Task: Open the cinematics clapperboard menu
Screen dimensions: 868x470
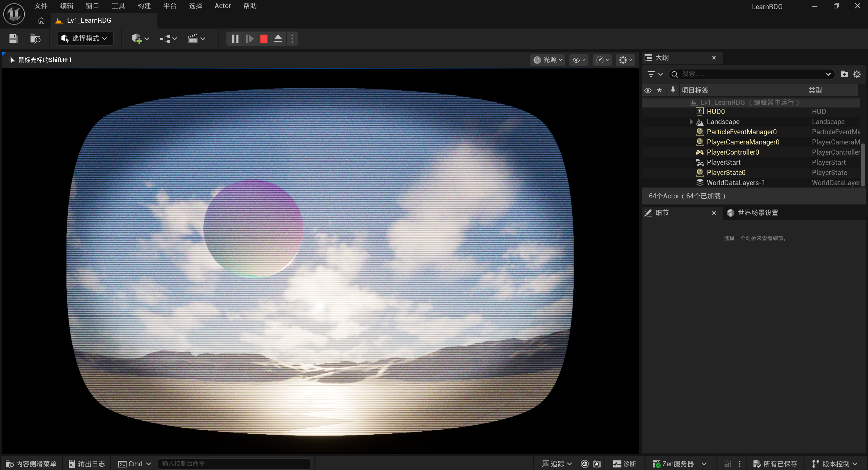Action: coord(197,39)
